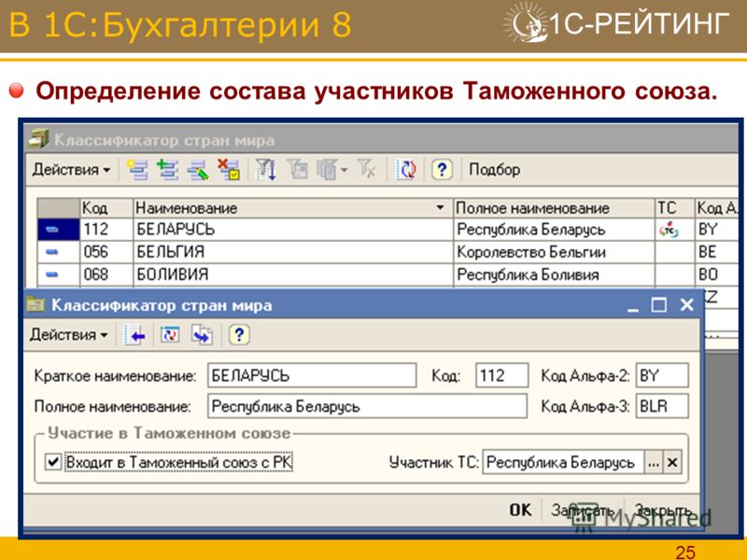This screenshot has width=747, height=560.
Task: Open Действия menu in country form window
Action: [x=68, y=335]
